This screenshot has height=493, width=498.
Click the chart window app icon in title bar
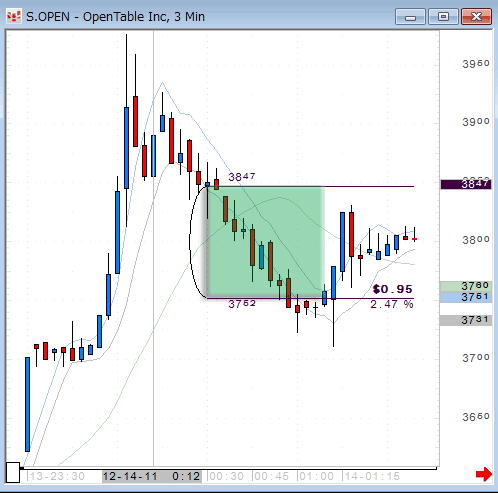pyautogui.click(x=14, y=16)
